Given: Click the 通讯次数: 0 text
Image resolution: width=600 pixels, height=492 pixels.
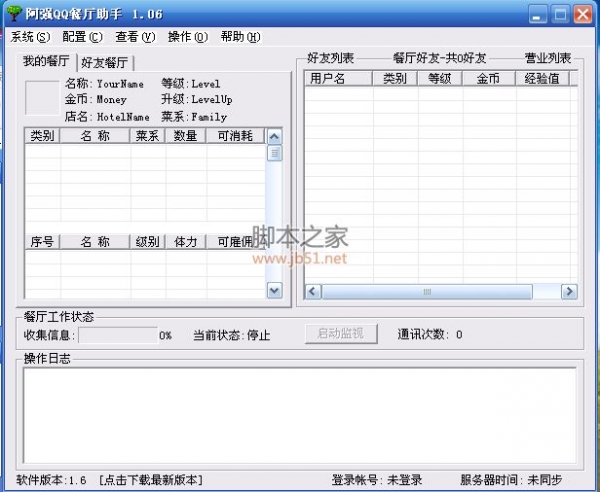Looking at the screenshot, I should pos(430,334).
